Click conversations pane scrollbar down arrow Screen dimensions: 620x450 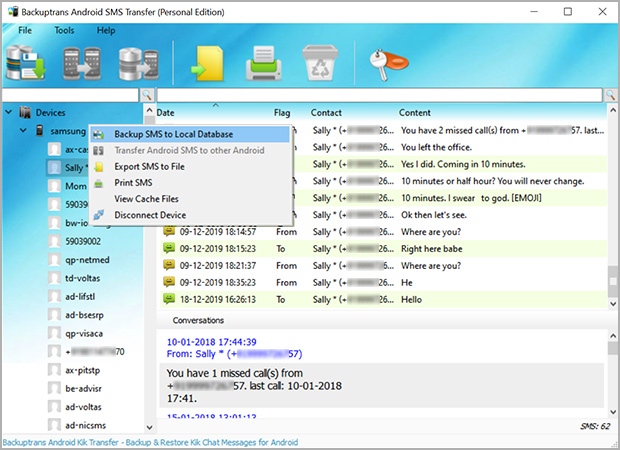[x=613, y=412]
